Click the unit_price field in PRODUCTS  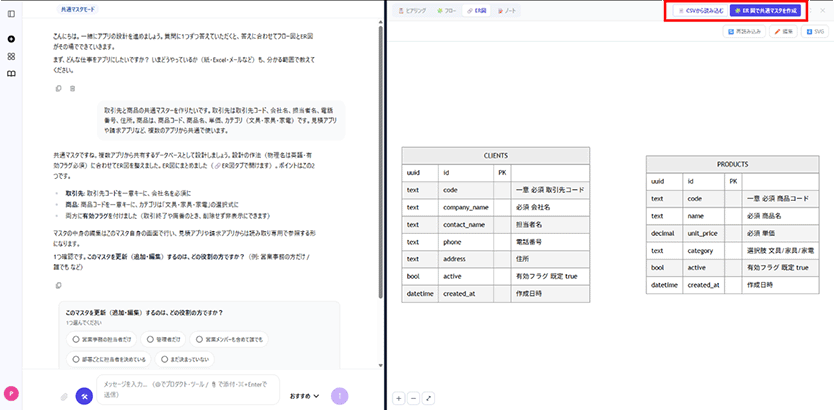coord(704,233)
